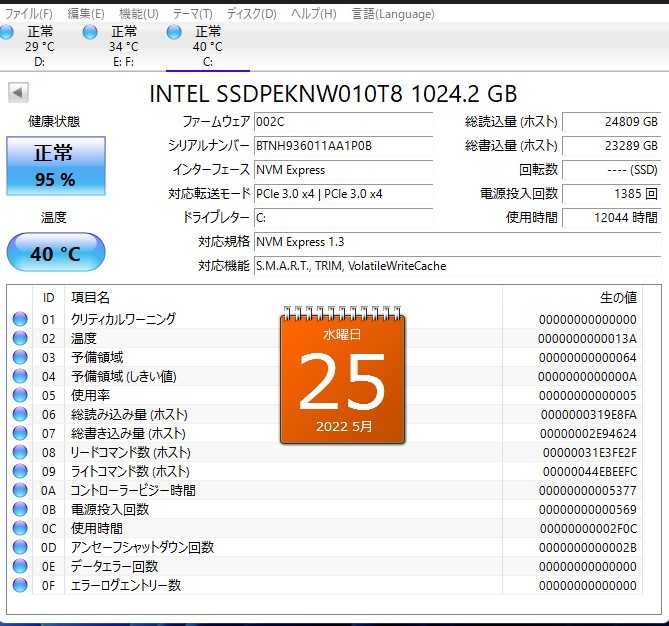
Task: Click the status orb for エラーログエントリー数
Action: (x=20, y=585)
